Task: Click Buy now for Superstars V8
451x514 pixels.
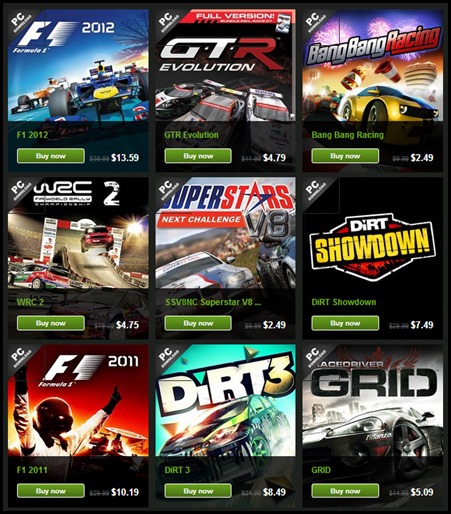Action: coord(198,323)
